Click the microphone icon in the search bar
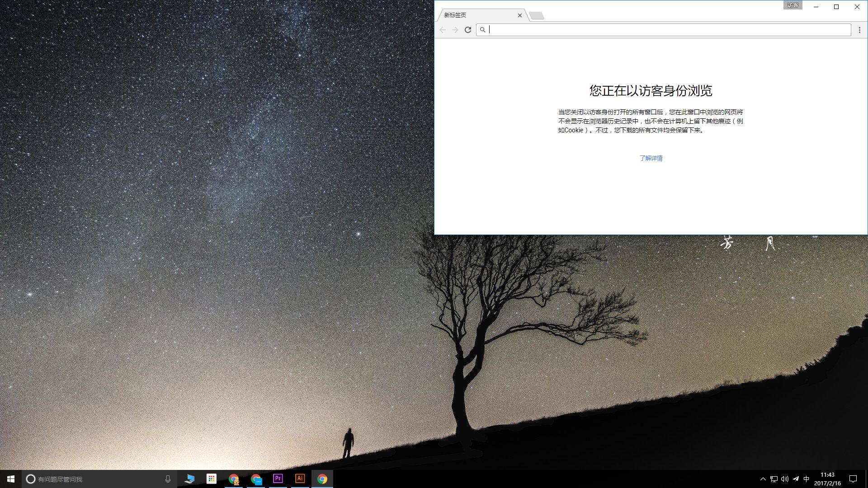This screenshot has height=488, width=868. pyautogui.click(x=168, y=479)
